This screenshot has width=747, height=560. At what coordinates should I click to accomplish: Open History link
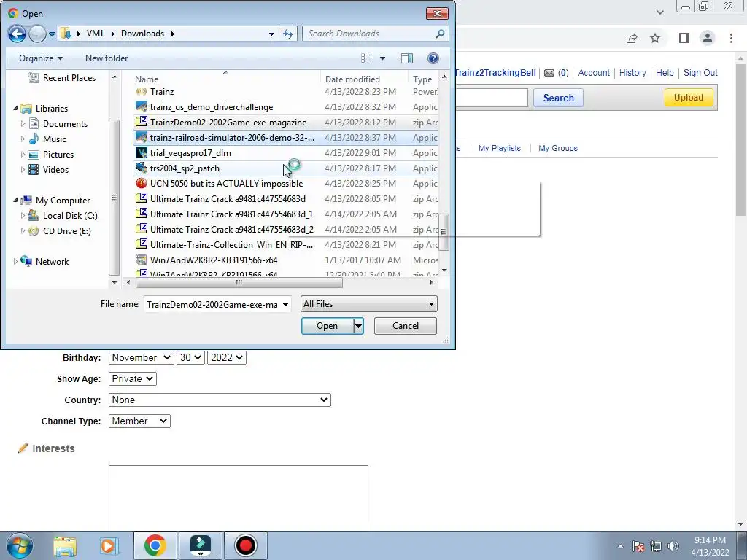[632, 73]
